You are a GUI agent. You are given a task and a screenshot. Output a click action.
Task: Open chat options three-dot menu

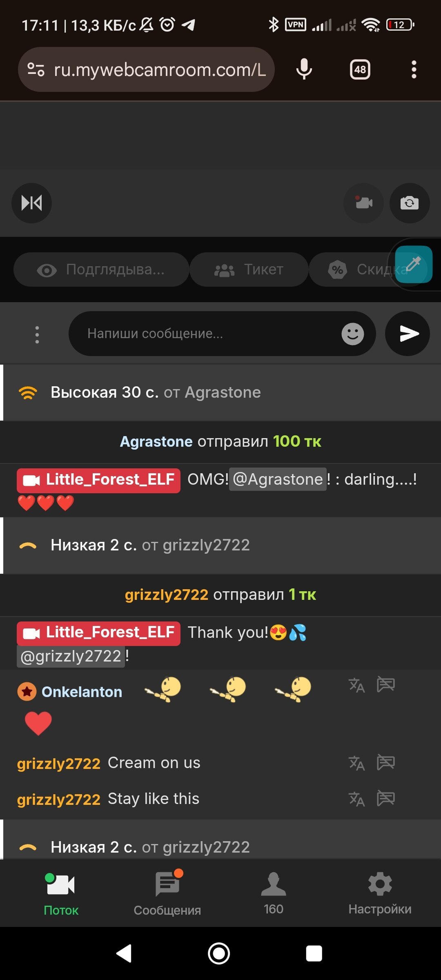[x=37, y=334]
